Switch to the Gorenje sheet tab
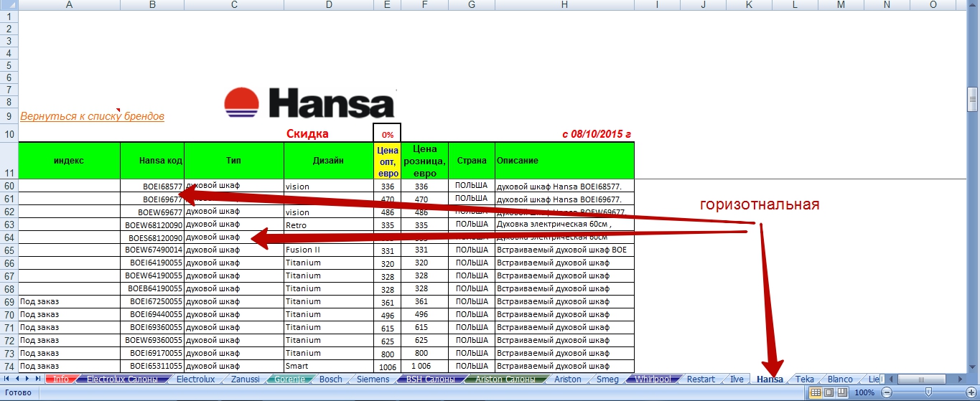 tap(289, 379)
